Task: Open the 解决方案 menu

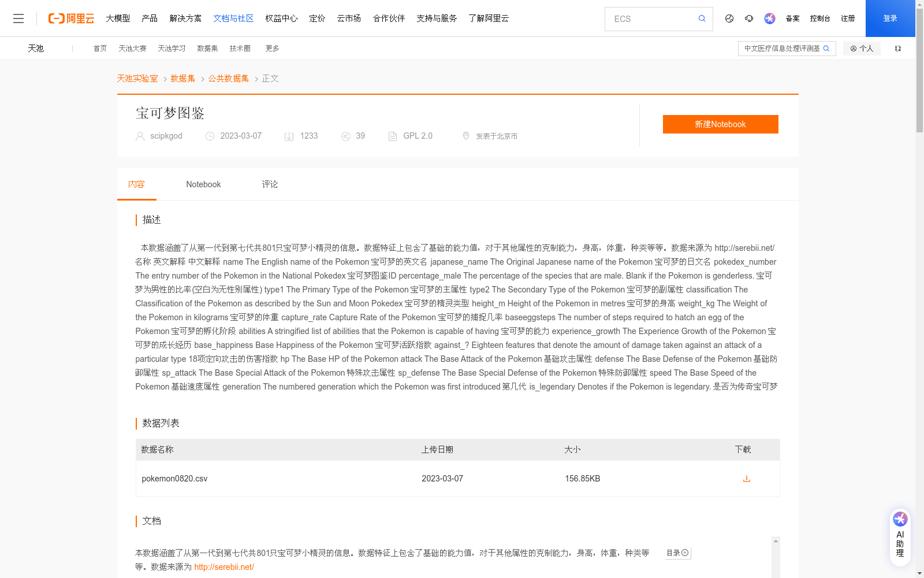Action: point(185,18)
